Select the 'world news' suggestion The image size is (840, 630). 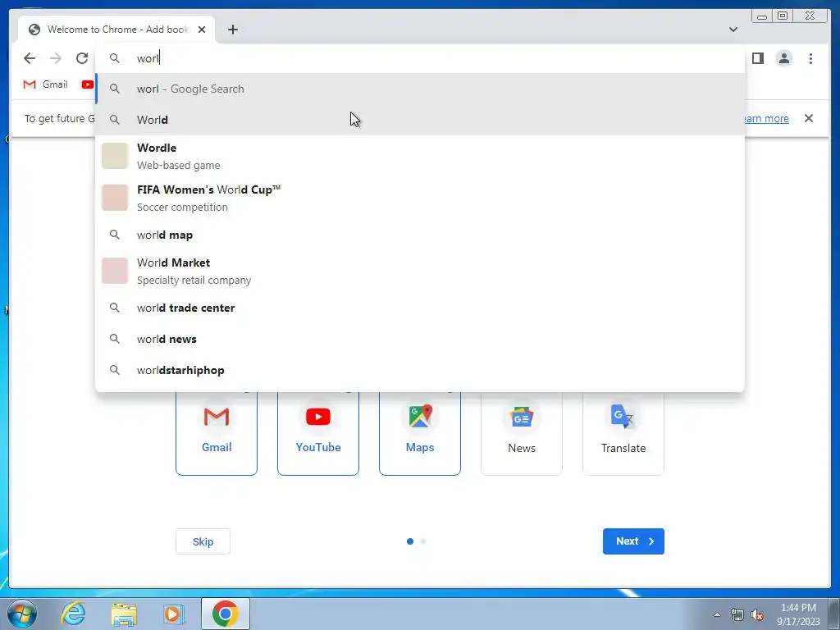pos(419,339)
